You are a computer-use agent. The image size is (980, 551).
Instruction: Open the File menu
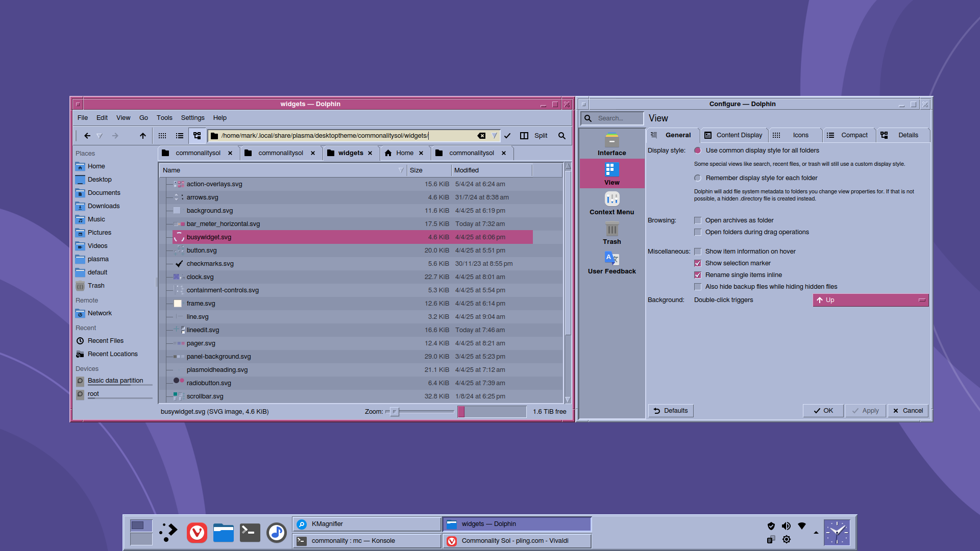coord(83,118)
